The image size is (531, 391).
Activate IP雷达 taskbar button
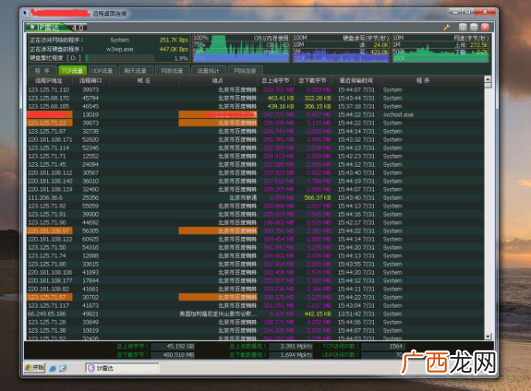point(122,368)
